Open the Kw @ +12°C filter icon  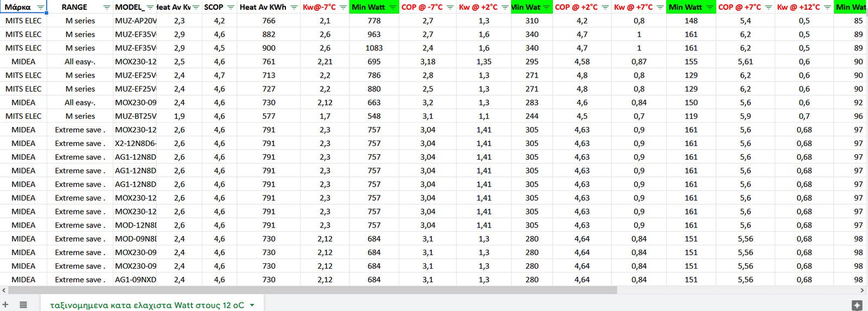827,8
